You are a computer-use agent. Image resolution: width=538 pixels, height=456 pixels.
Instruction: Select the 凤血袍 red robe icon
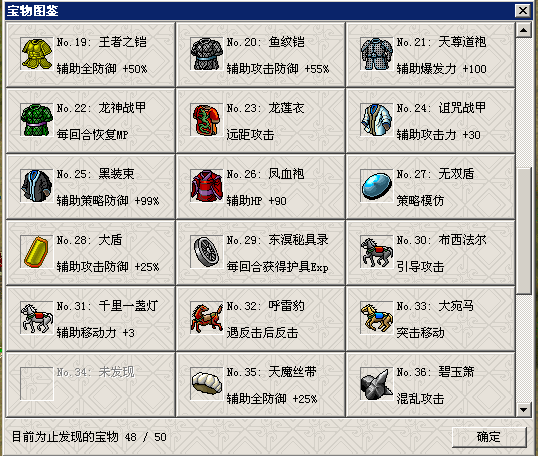(x=207, y=186)
